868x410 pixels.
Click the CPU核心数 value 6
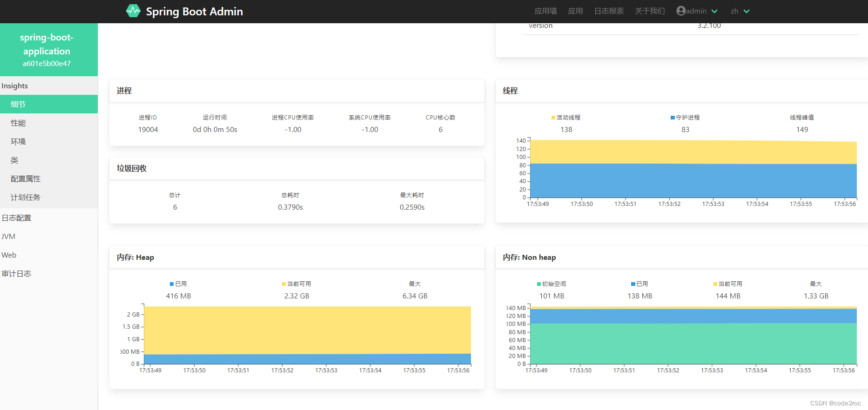point(441,130)
